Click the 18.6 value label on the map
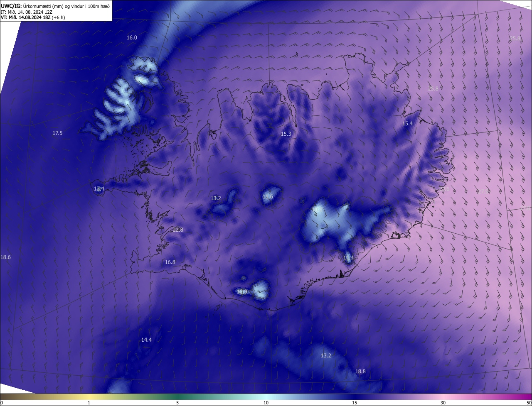 5,257
